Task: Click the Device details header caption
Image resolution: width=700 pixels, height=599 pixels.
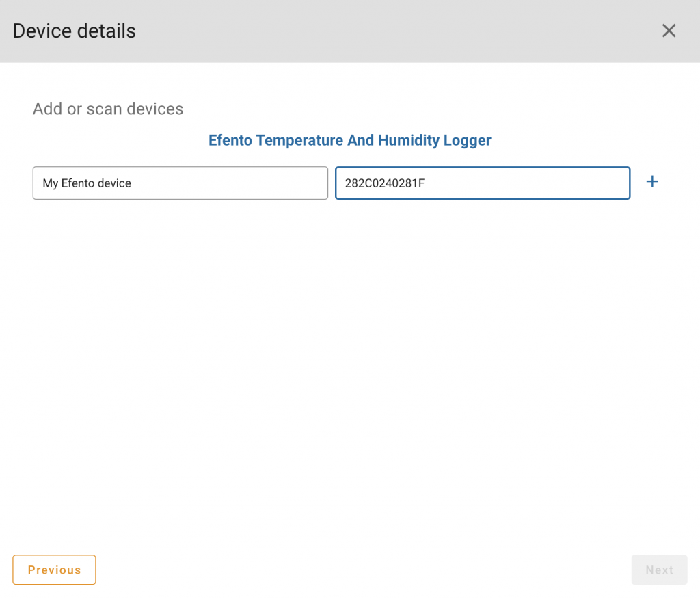Action: pos(75,31)
